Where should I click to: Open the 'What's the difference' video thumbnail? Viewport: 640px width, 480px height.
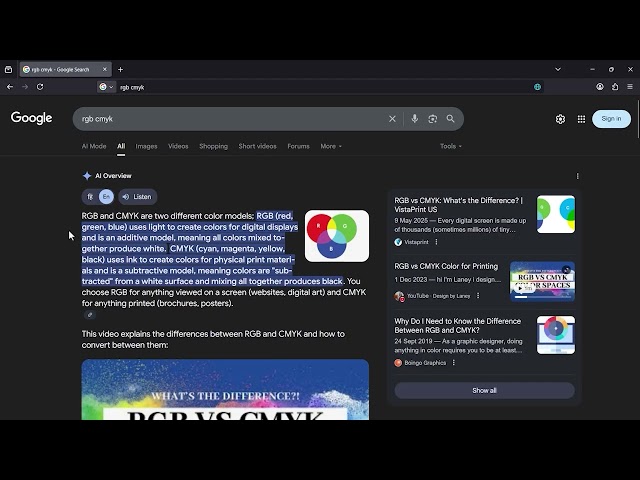[x=225, y=389]
